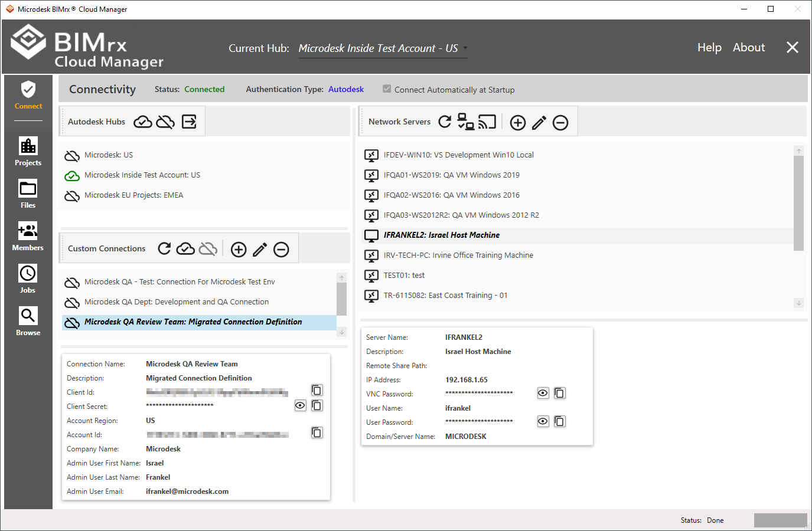812x531 pixels.
Task: Click Custom Connections disconnect cloud icon
Action: (208, 248)
